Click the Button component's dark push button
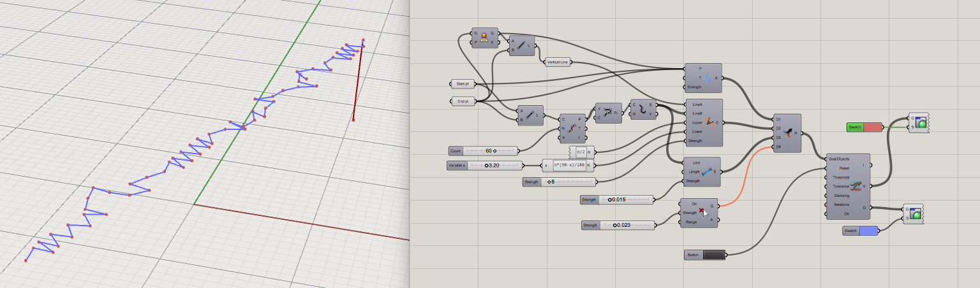 [x=713, y=255]
